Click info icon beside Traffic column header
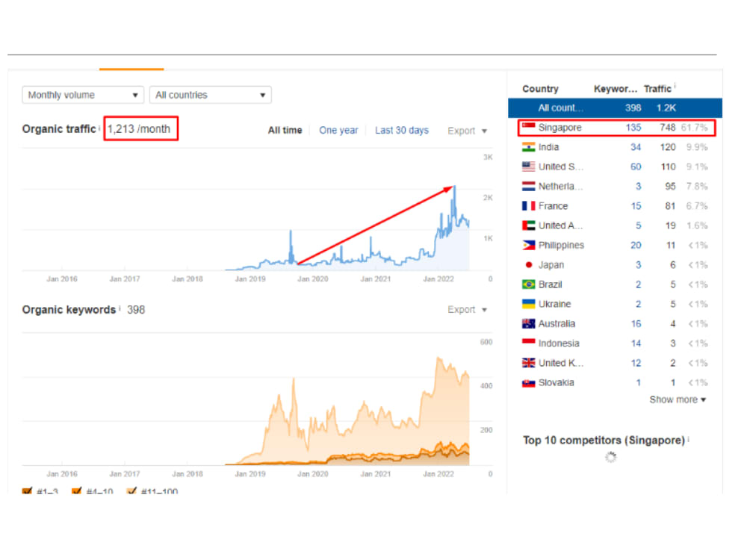 tap(675, 86)
